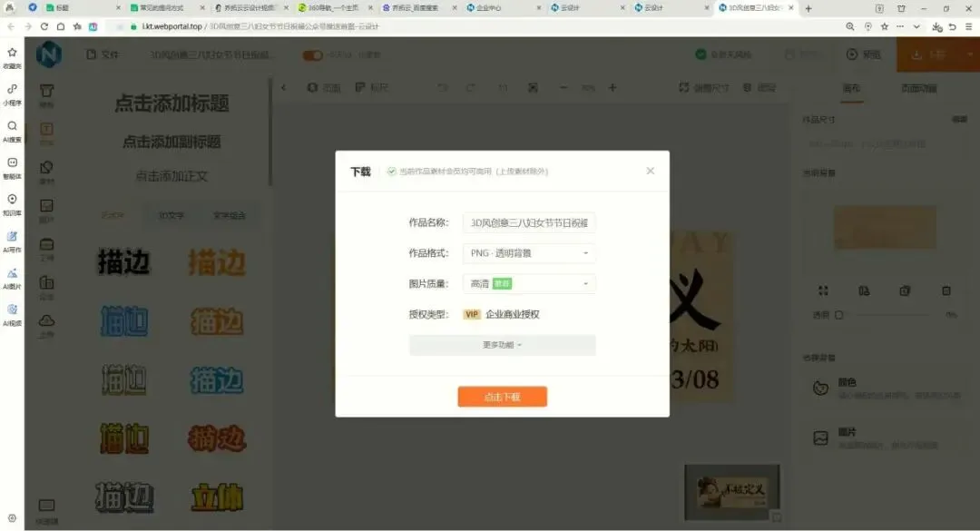Open AI图片 icon in browser sidebar

[12, 272]
